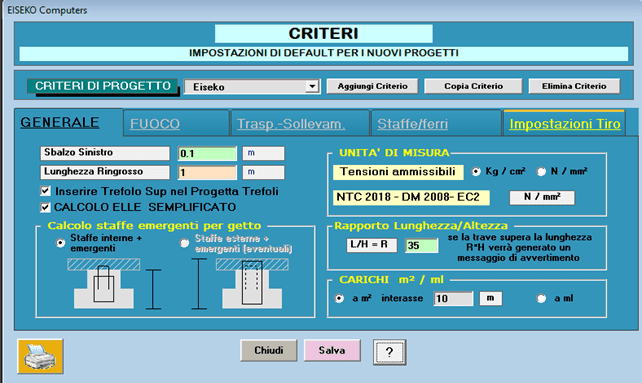The image size is (642, 383).
Task: Select loads a ml radio option
Action: (x=541, y=298)
